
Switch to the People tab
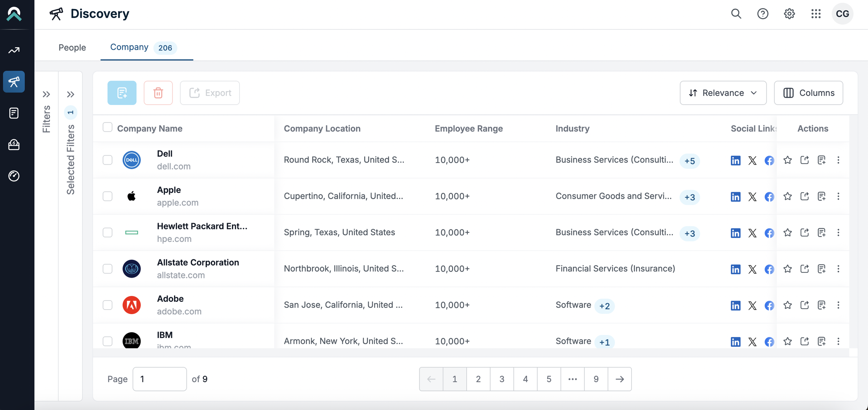click(72, 47)
